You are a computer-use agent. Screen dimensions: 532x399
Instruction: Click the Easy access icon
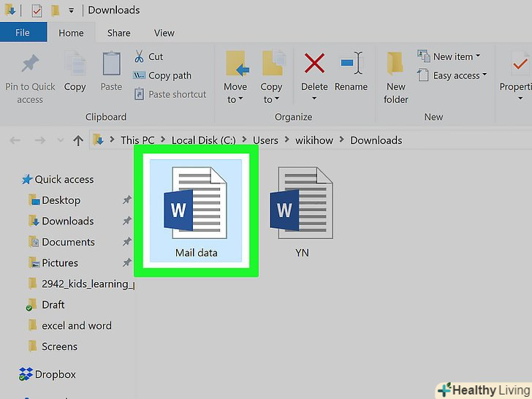pyautogui.click(x=422, y=75)
